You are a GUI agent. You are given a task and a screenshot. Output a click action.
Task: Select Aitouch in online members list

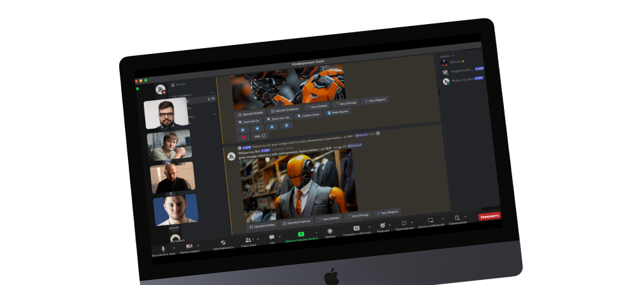click(x=452, y=63)
